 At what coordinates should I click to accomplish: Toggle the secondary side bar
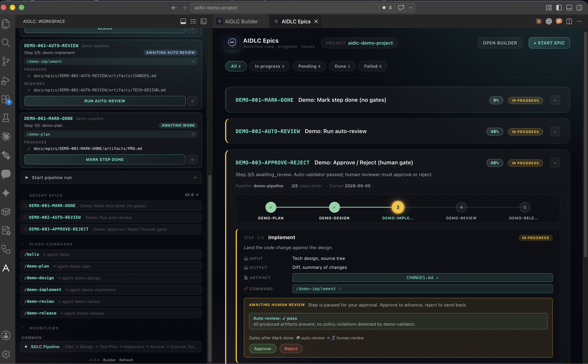[579, 8]
